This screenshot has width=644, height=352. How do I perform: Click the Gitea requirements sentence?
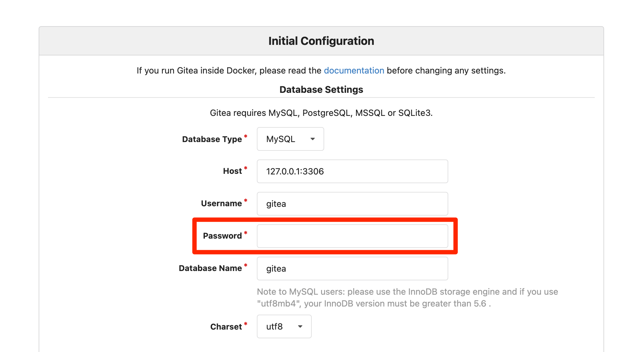point(321,113)
